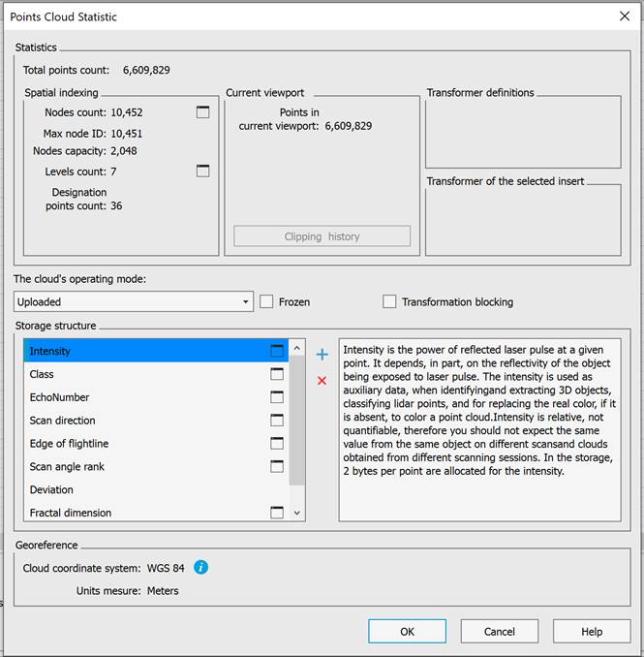Viewport: 644px width, 657px height.
Task: Open the WGS 84 coordinate system info icon
Action: pos(201,568)
